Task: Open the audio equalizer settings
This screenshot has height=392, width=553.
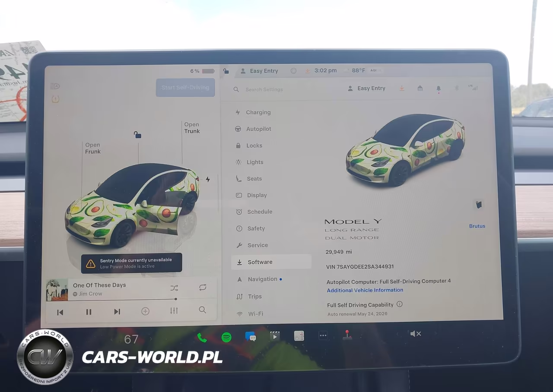Action: pos(174,310)
